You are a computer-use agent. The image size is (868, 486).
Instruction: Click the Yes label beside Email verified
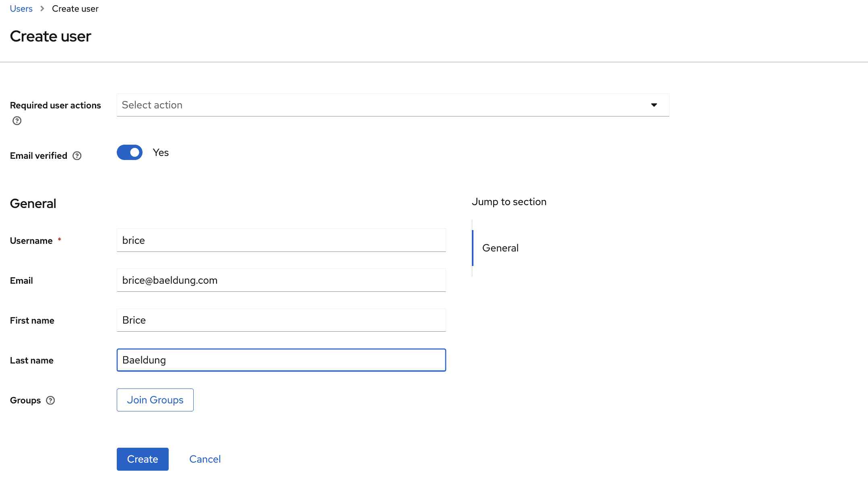tap(161, 153)
